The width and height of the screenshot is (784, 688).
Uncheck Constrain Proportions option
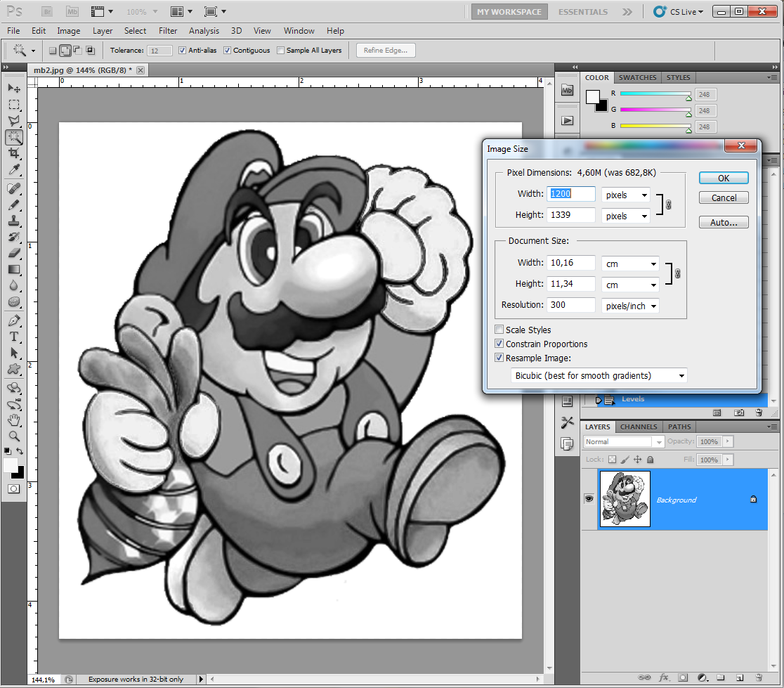click(x=499, y=344)
